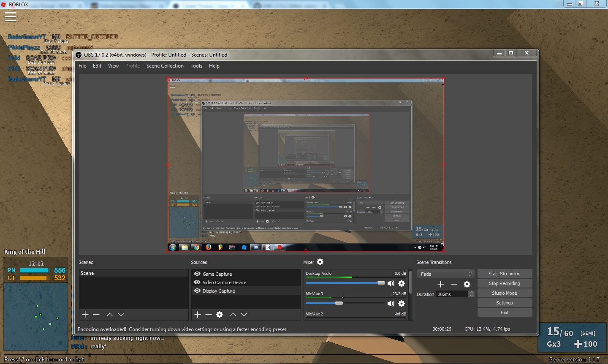This screenshot has width=608, height=364.
Task: Remove the selected scene with the minus icon
Action: coord(96,315)
